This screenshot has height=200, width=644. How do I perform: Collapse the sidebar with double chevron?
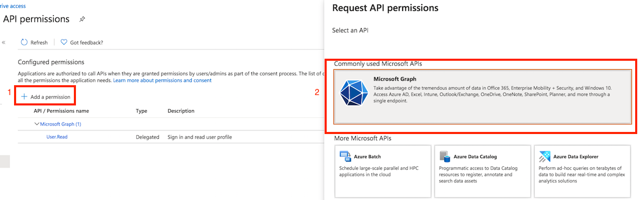4,43
